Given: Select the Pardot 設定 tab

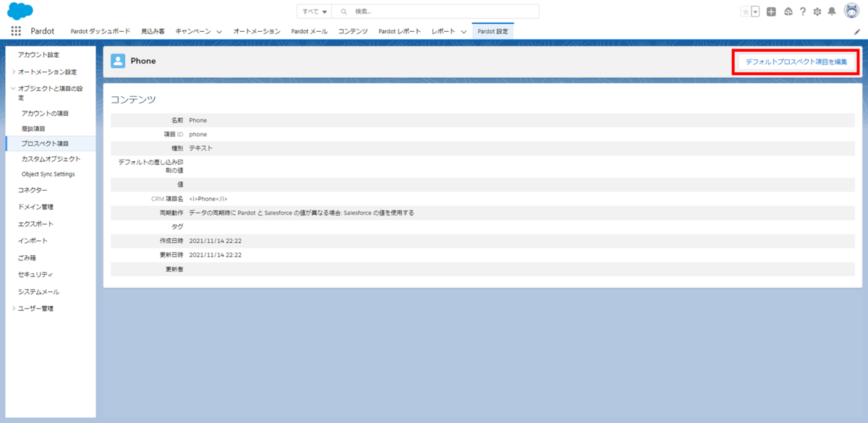Looking at the screenshot, I should point(493,31).
